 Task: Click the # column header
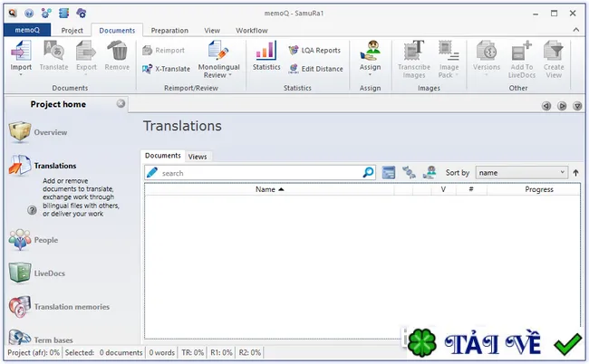[x=471, y=189]
